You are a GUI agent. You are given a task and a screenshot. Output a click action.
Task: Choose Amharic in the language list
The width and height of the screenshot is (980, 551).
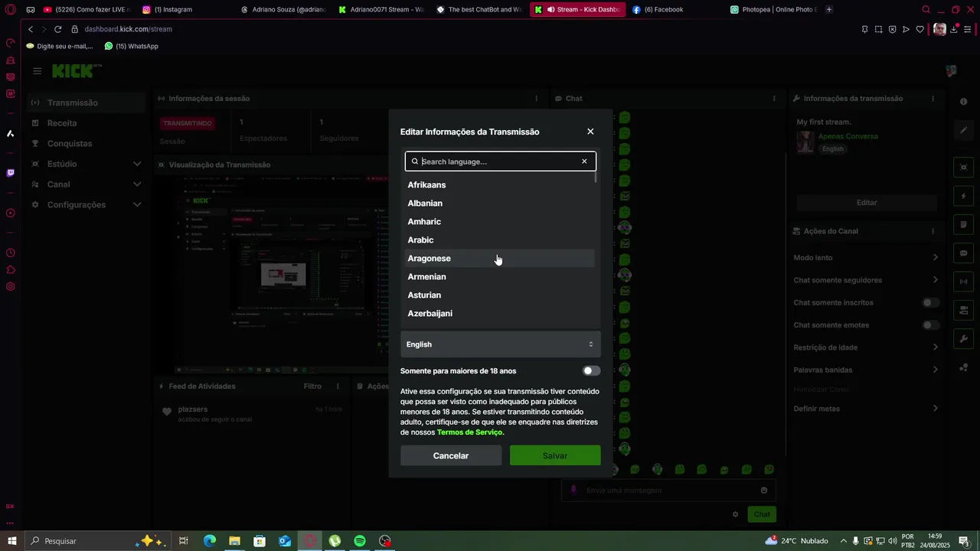pyautogui.click(x=500, y=222)
